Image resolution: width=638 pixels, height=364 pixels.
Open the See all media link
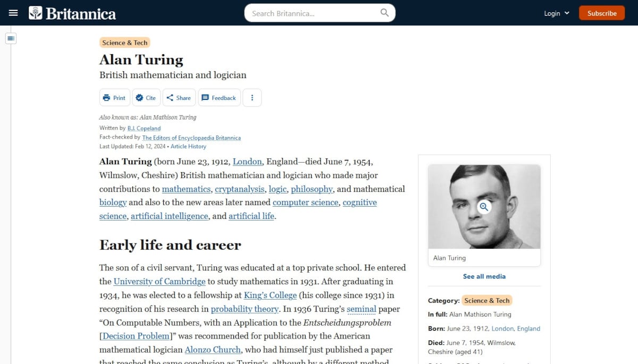pyautogui.click(x=484, y=276)
